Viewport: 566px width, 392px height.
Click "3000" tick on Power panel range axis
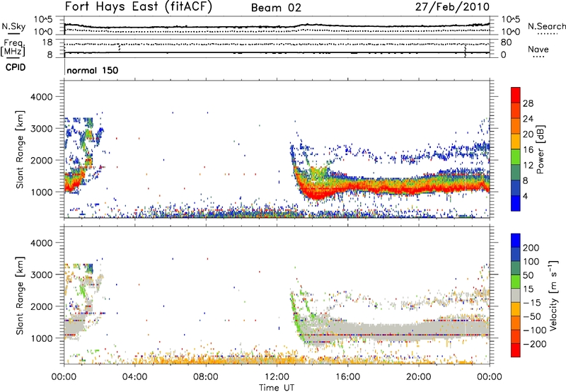click(41, 129)
